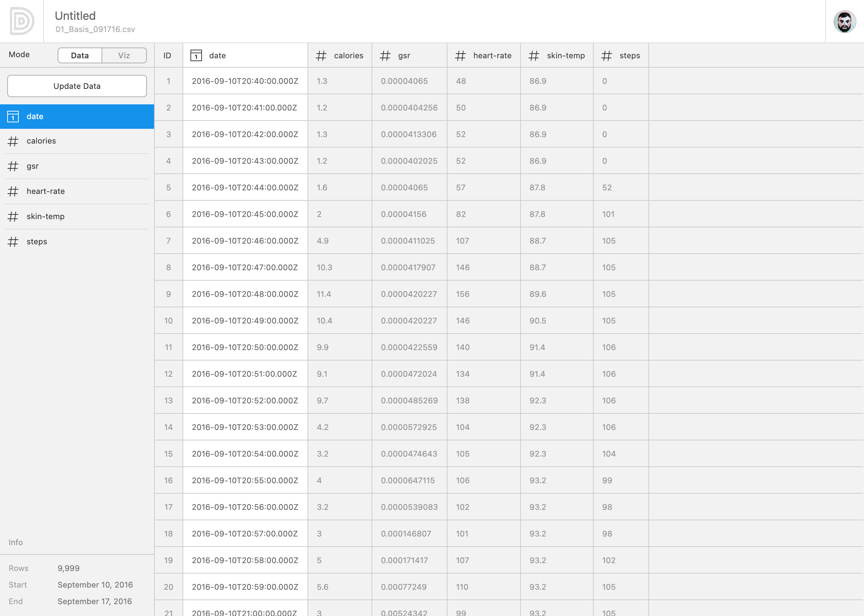Click the date column header label
Viewport: 864px width, 616px height.
point(217,55)
